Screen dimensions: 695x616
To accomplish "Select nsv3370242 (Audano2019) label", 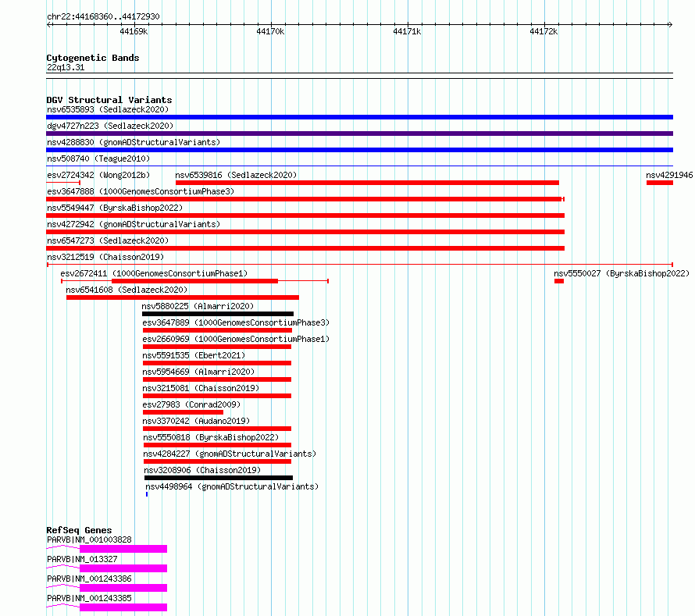I will [x=196, y=421].
